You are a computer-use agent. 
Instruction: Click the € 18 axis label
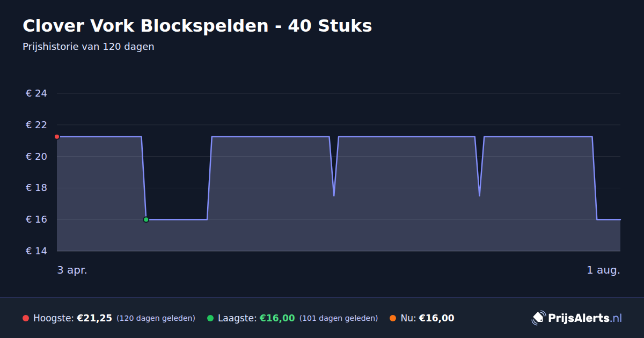pos(36,188)
